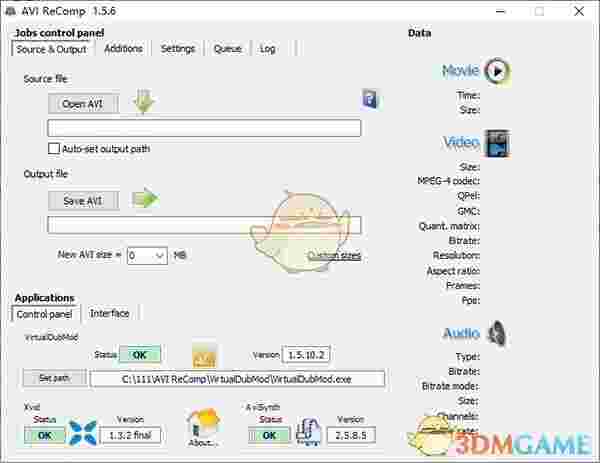The width and height of the screenshot is (600, 463).
Task: Click the AviSynth logo icon
Action: [x=308, y=432]
